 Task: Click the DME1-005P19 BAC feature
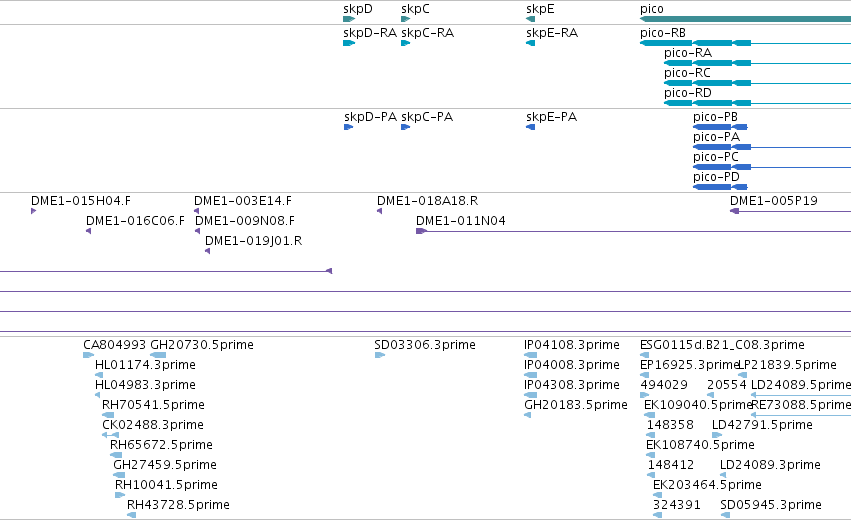pyautogui.click(x=790, y=211)
